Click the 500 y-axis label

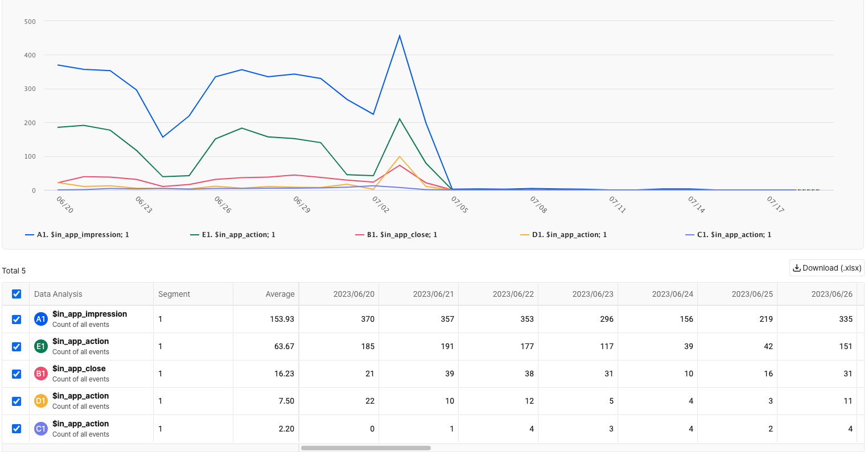(30, 22)
